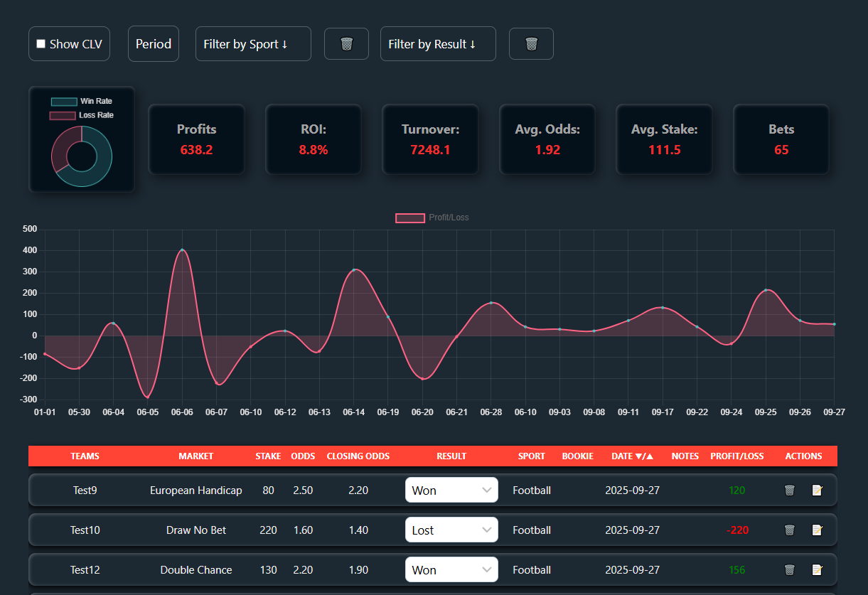Toggle Profit/Loss series legend swatch
868x595 pixels.
409,218
